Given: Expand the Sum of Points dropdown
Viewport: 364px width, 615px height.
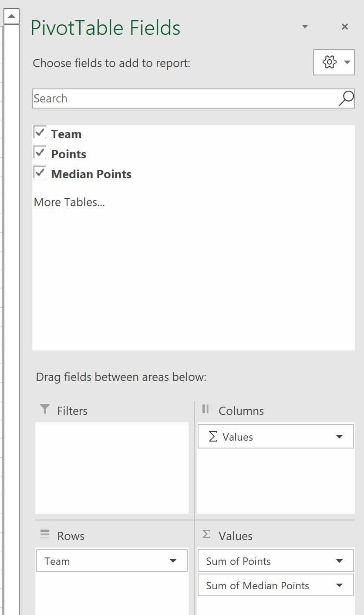Looking at the screenshot, I should [x=339, y=561].
